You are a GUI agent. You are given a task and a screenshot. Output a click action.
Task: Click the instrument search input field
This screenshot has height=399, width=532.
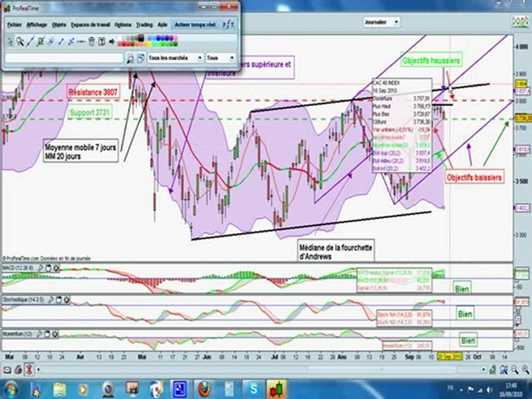(64, 58)
